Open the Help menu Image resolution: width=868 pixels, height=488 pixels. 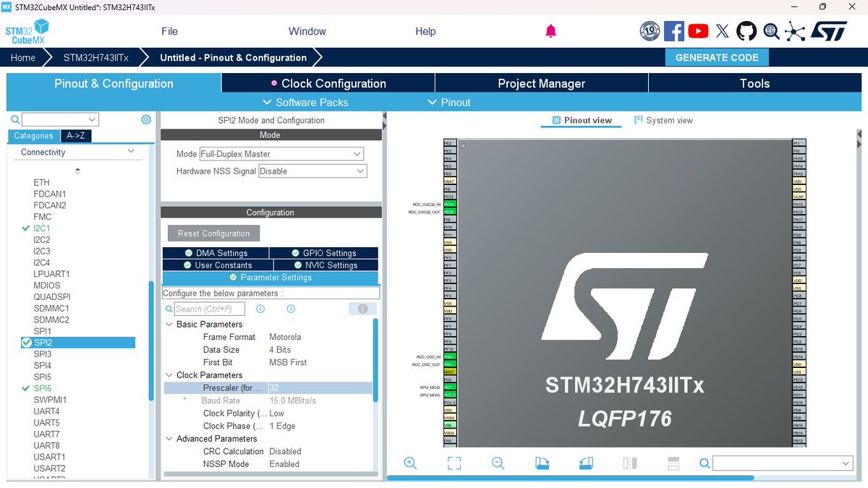[425, 31]
